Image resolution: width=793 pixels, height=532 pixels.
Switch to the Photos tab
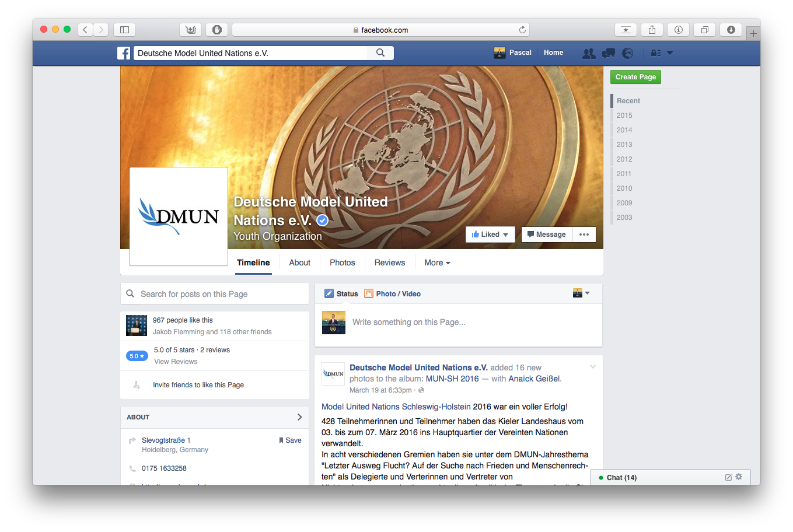(343, 262)
